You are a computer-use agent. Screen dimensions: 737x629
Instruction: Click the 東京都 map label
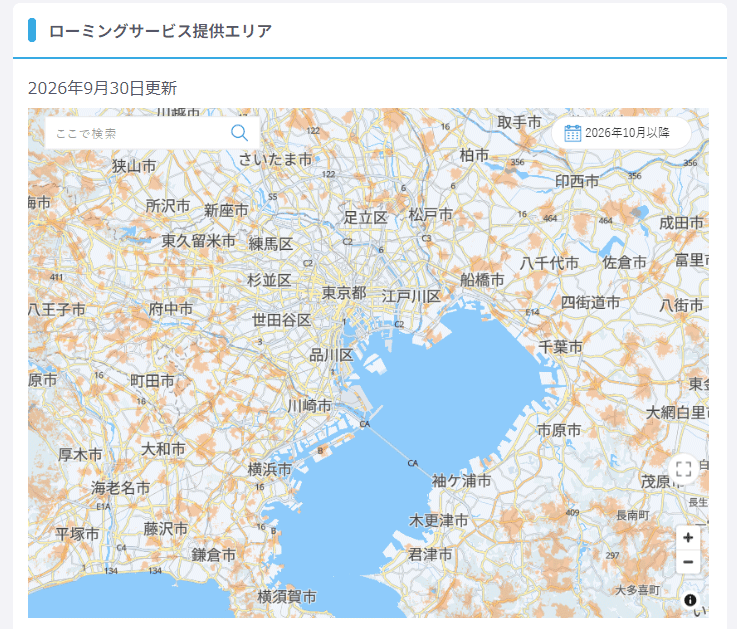[x=344, y=293]
